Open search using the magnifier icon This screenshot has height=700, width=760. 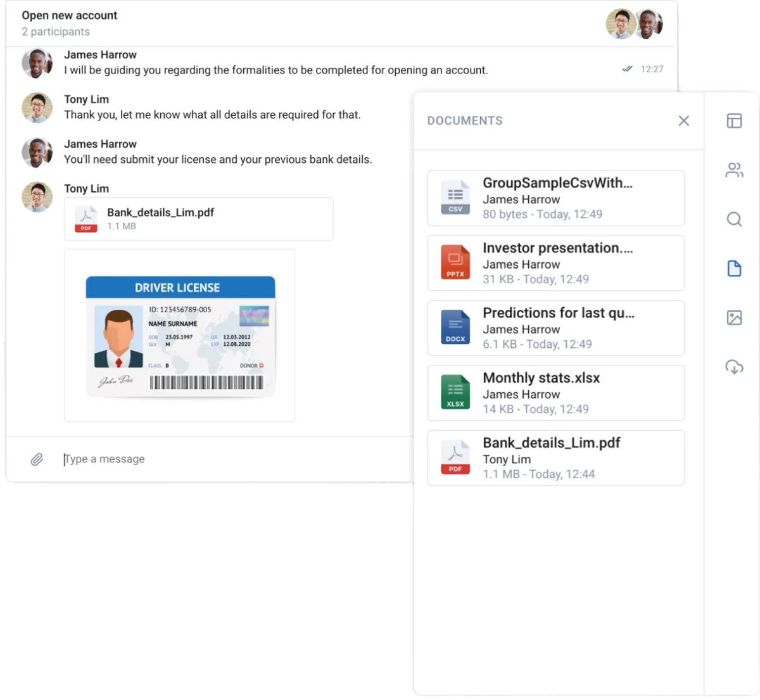734,219
